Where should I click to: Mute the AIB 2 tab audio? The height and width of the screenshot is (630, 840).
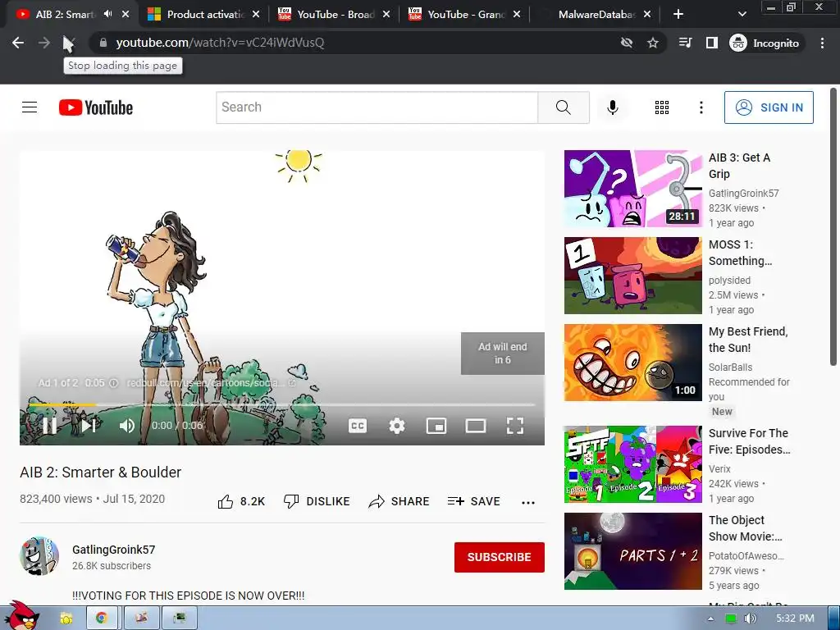point(108,14)
